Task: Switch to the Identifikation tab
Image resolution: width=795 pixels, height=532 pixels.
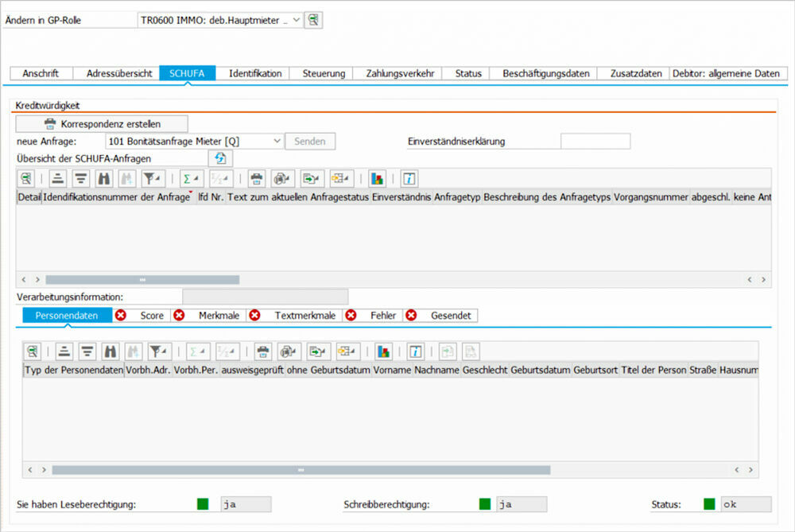Action: tap(255, 73)
